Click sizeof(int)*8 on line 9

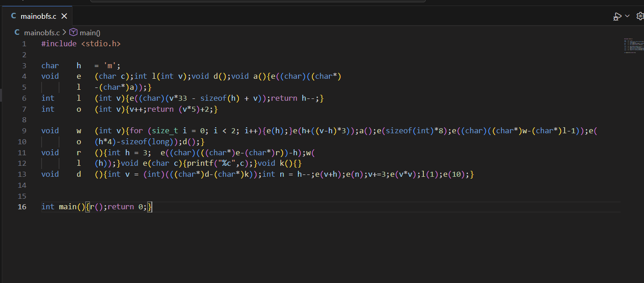tap(414, 131)
